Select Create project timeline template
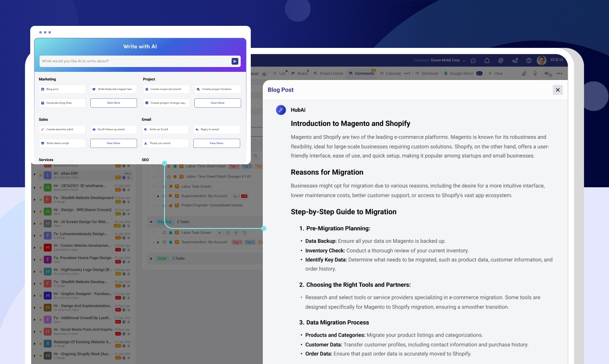The image size is (609, 364). pyautogui.click(x=218, y=89)
